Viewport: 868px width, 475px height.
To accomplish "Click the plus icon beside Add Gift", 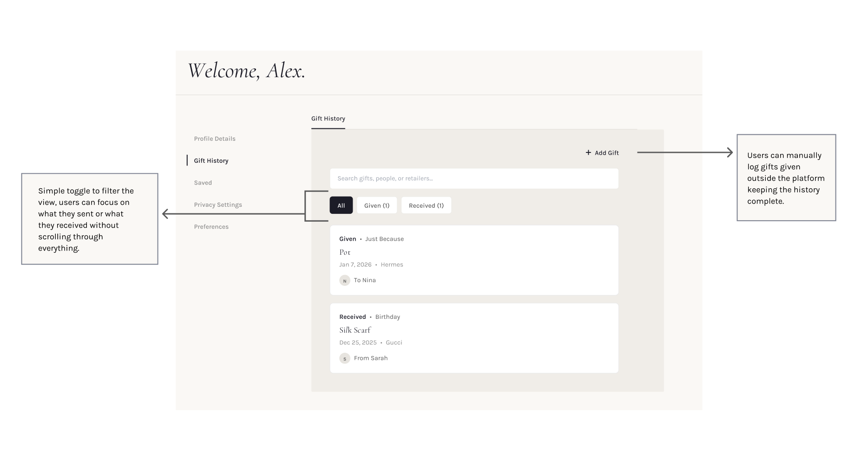I will [x=588, y=152].
